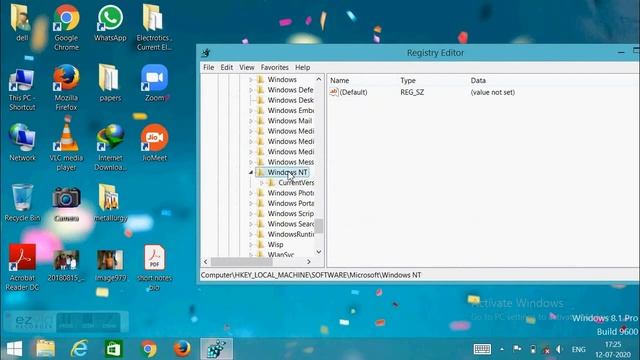Expand the Windows Photo key arrow
Viewport: 640px width, 360px height.
click(x=251, y=193)
